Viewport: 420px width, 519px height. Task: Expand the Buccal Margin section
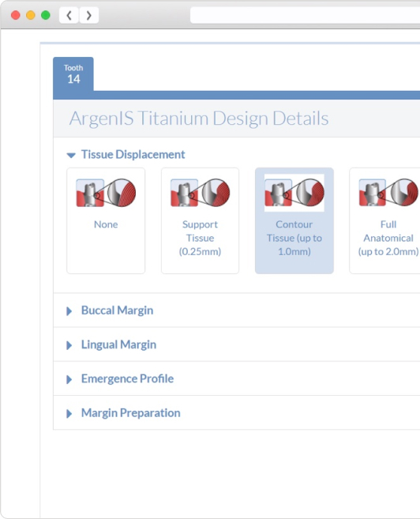click(x=69, y=311)
